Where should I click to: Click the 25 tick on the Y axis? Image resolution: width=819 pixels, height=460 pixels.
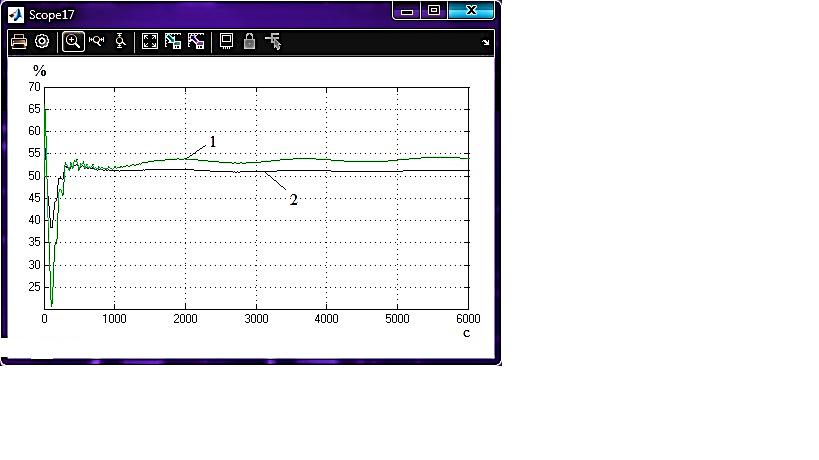(34, 287)
